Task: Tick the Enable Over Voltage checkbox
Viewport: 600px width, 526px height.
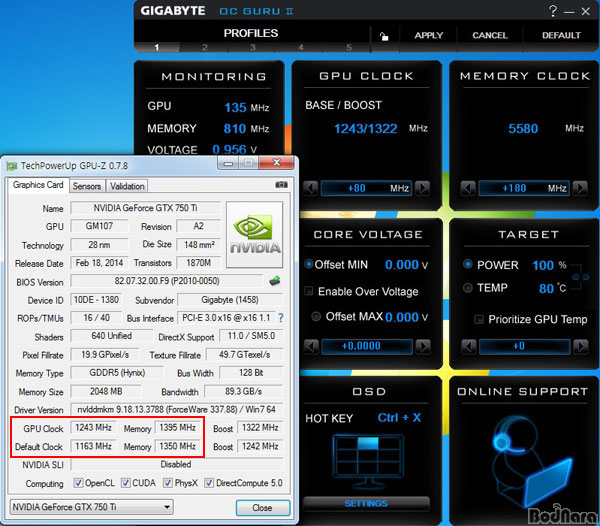Action: tap(308, 291)
